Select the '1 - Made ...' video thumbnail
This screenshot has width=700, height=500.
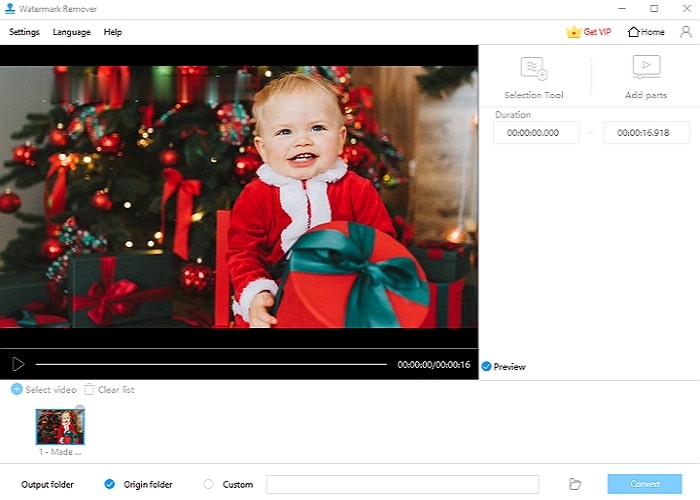[x=60, y=427]
